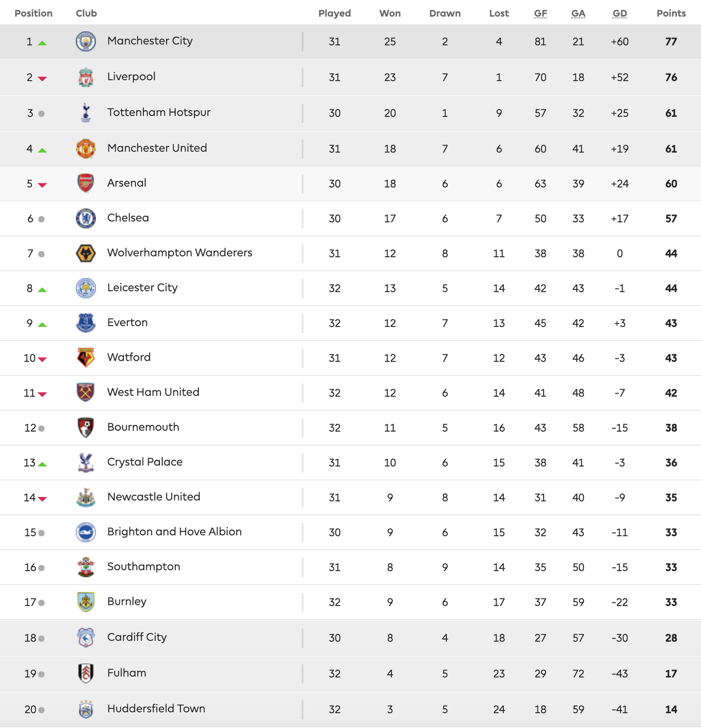Screen dimensions: 701x728
Task: Open the Chelsea club link
Action: point(128,218)
